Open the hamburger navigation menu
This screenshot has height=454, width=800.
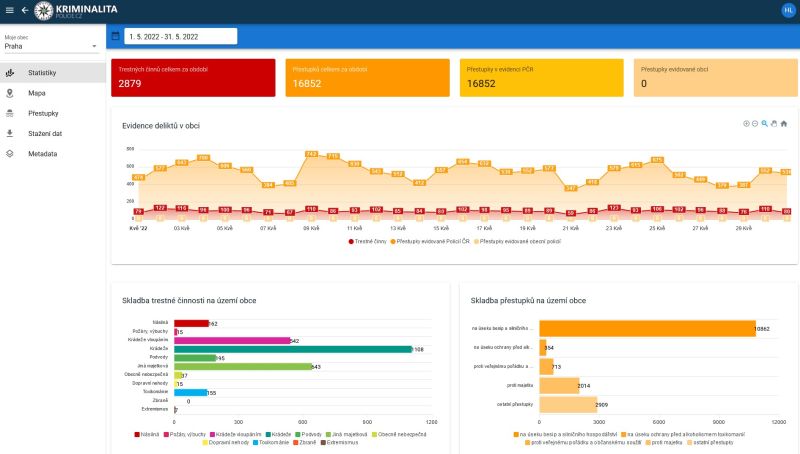(x=9, y=10)
